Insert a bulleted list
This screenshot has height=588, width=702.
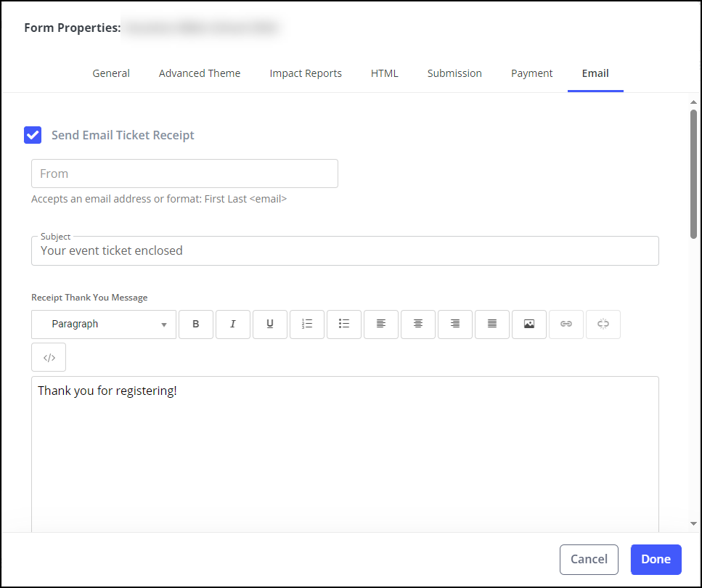click(x=344, y=324)
